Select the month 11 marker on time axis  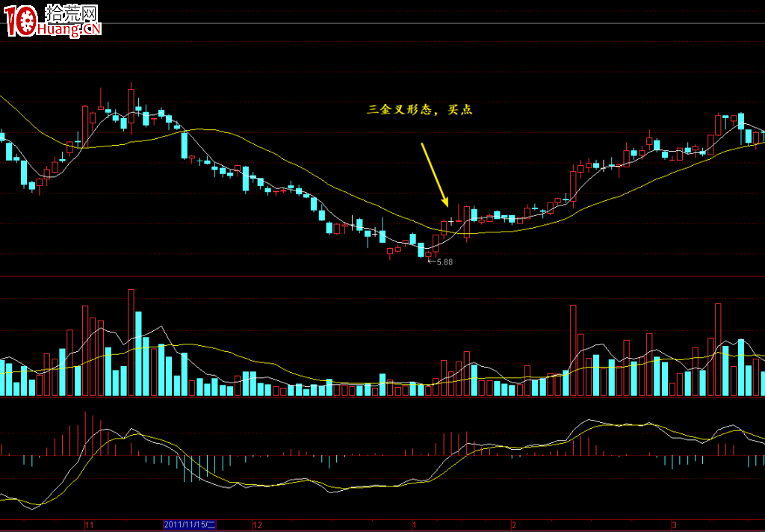click(90, 526)
